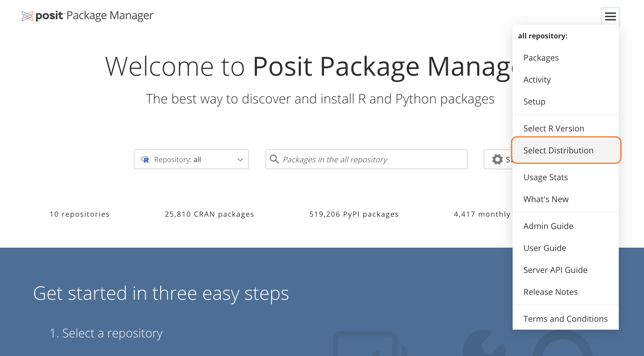Screen dimensions: 644x356
Task: Choose Select R Version
Action: pyautogui.click(x=554, y=128)
